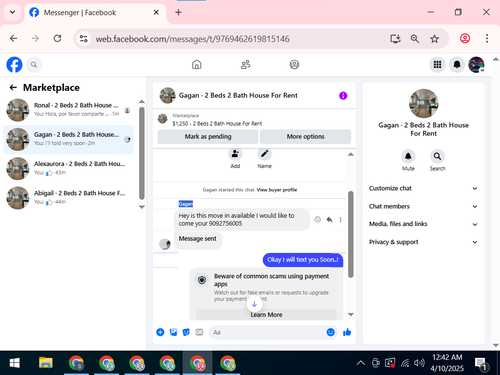The height and width of the screenshot is (375, 500).
Task: Click Mark as pending button
Action: click(208, 137)
